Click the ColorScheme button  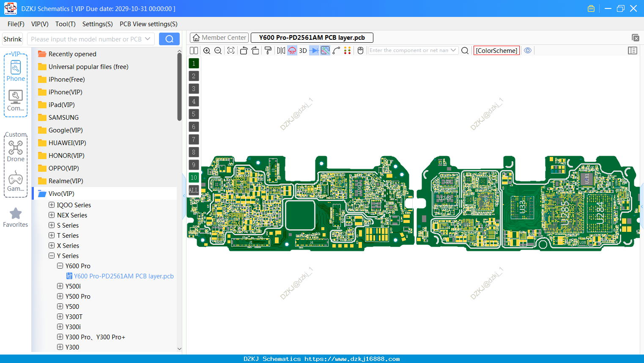[x=496, y=50]
